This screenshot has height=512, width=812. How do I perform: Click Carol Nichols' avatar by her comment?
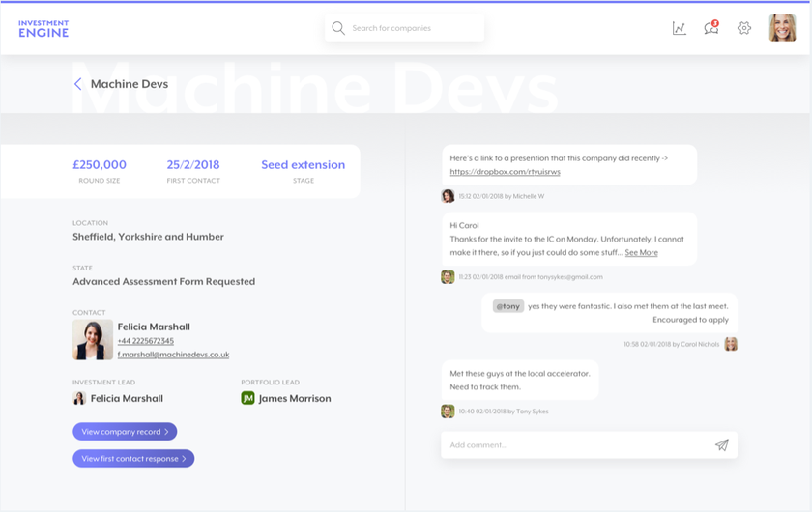(x=731, y=344)
